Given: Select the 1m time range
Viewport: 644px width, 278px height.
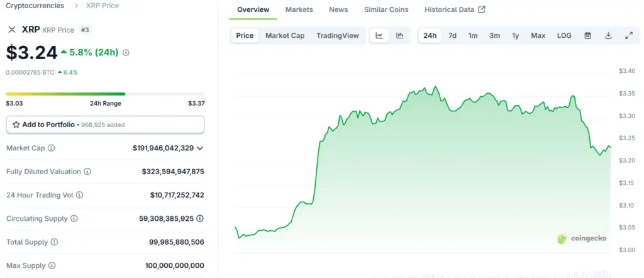Looking at the screenshot, I should [x=473, y=36].
